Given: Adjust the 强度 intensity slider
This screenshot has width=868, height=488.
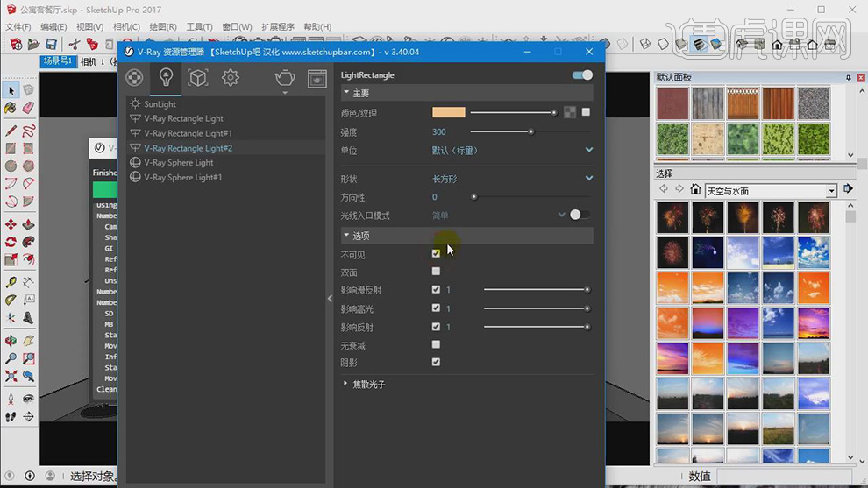Looking at the screenshot, I should tap(530, 131).
